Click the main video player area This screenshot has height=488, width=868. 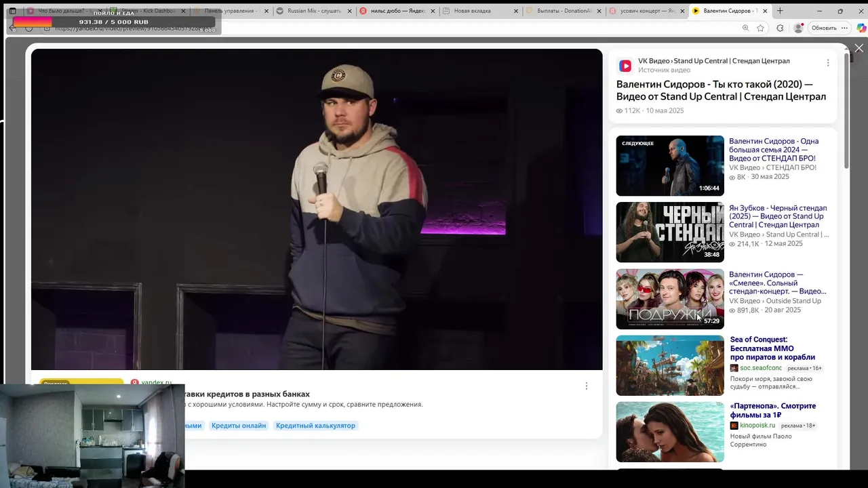317,209
